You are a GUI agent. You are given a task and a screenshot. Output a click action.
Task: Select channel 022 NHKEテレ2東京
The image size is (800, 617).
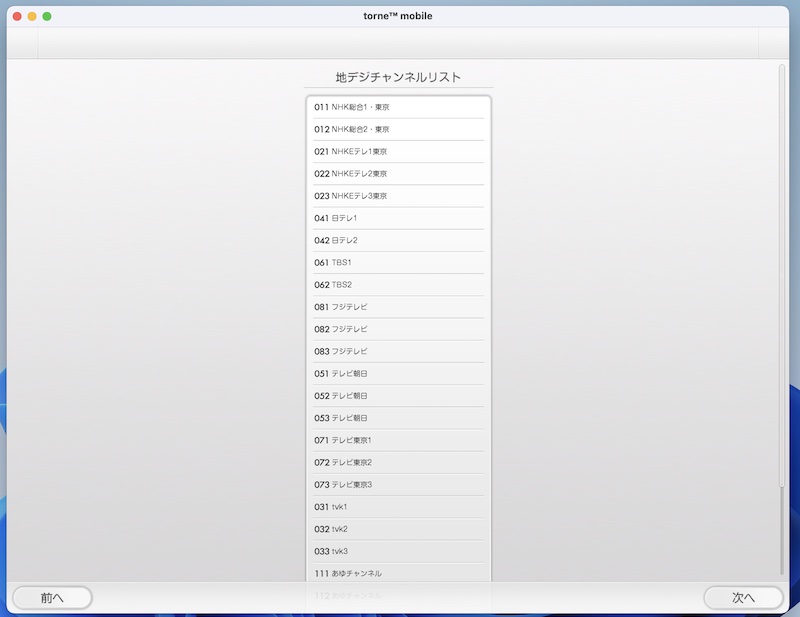tap(398, 174)
